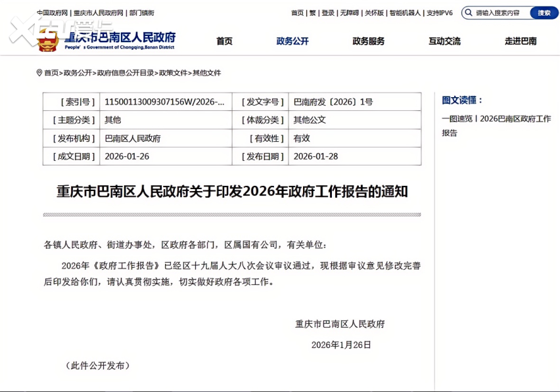Image resolution: width=560 pixels, height=392 pixels.
Task: Select 走进巴南 from the navigation
Action: 520,41
